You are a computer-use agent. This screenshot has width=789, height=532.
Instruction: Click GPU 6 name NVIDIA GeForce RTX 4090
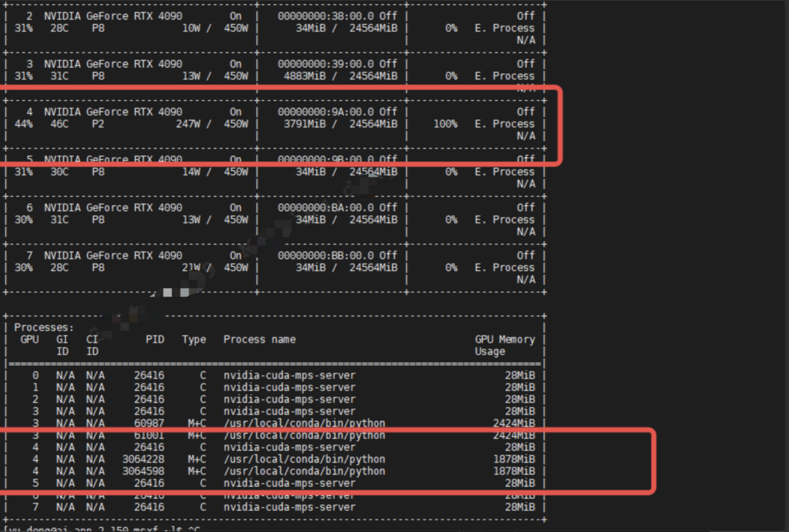click(x=113, y=208)
